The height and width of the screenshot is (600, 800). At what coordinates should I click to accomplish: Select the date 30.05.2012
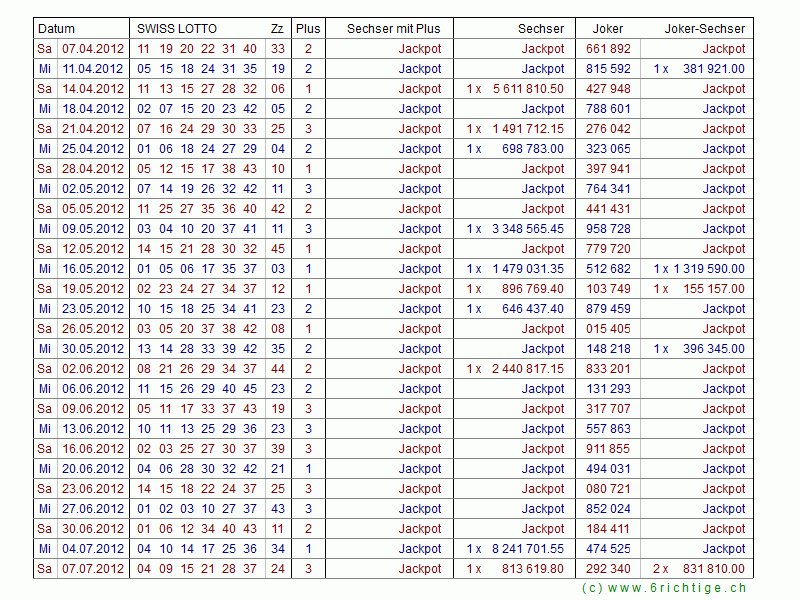click(93, 349)
